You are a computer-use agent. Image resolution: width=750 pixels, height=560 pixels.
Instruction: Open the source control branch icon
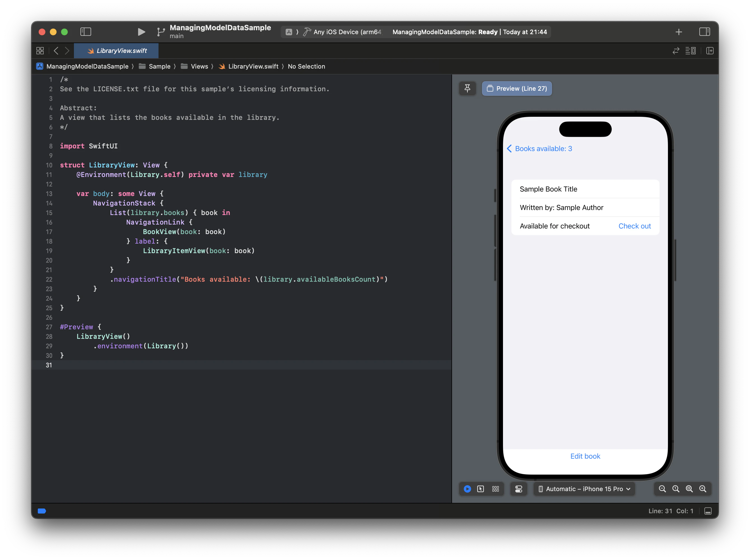161,32
